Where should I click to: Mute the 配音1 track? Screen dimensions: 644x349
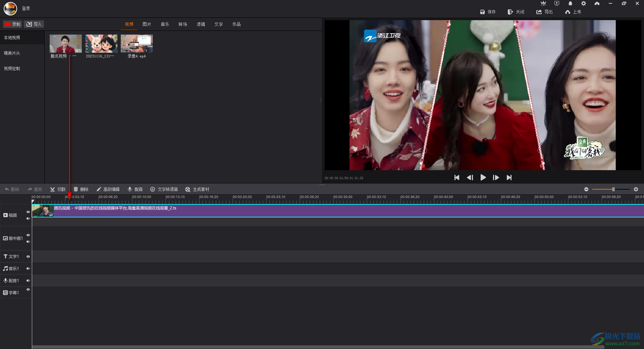28,281
